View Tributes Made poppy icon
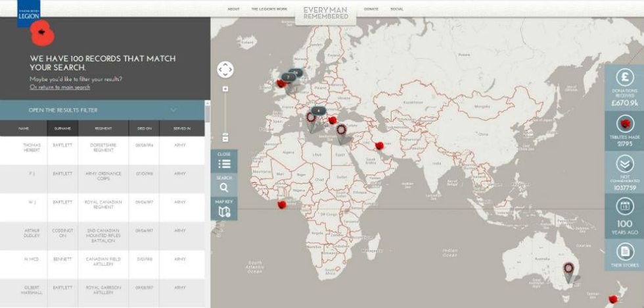 click(x=625, y=124)
